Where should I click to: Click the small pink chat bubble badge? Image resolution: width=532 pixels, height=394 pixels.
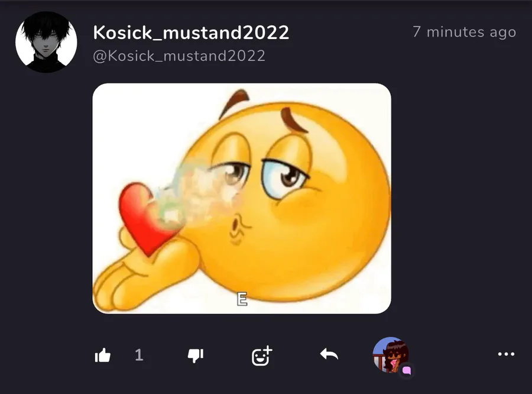(x=407, y=370)
